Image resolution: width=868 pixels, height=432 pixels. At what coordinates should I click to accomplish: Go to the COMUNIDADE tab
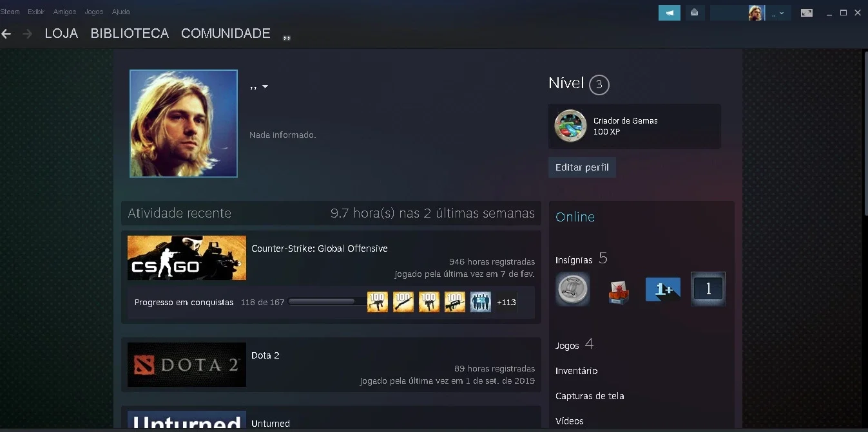click(226, 33)
